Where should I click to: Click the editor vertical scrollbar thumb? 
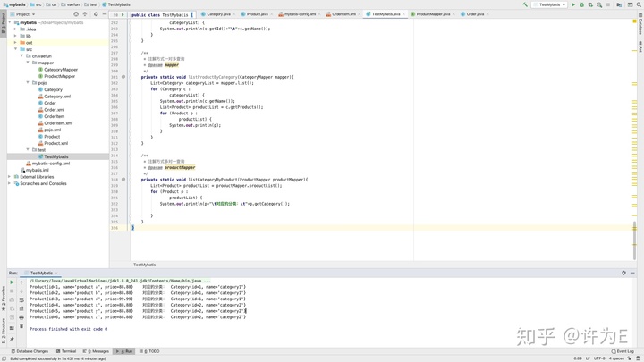click(634, 240)
